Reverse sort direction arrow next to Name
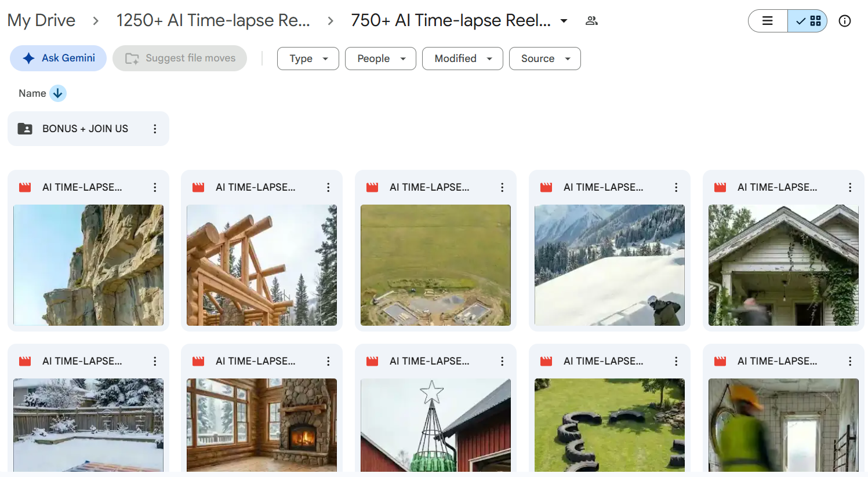 pyautogui.click(x=58, y=93)
